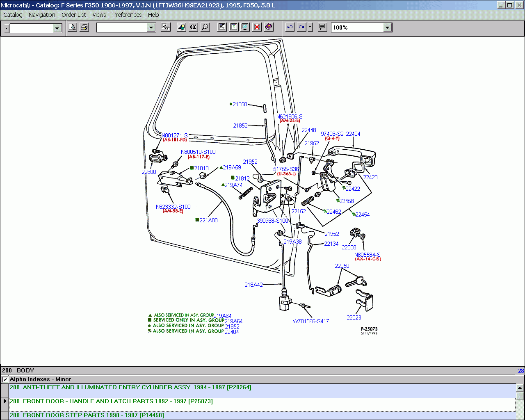525x420 pixels.
Task: Click the printer icon in toolbar
Action: point(84,27)
